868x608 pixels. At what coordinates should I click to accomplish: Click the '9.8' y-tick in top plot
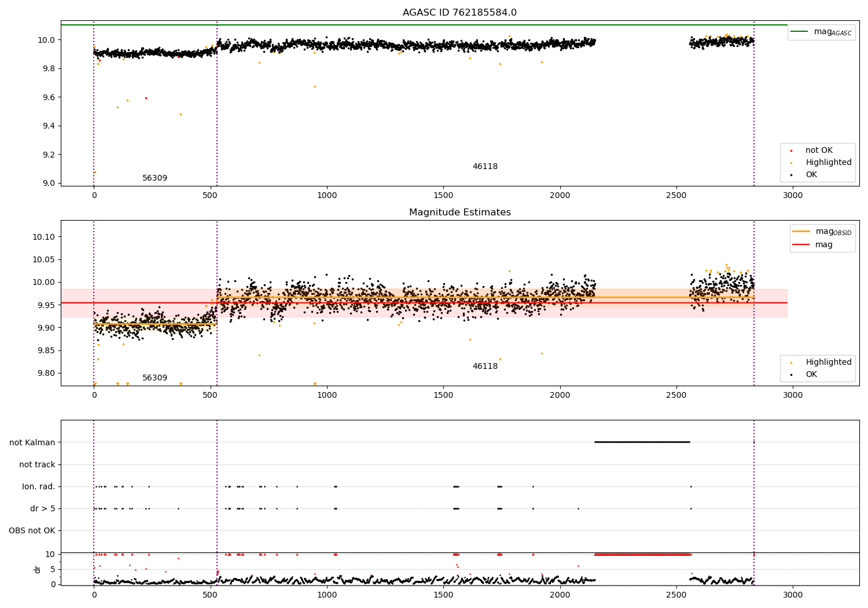tap(49, 68)
